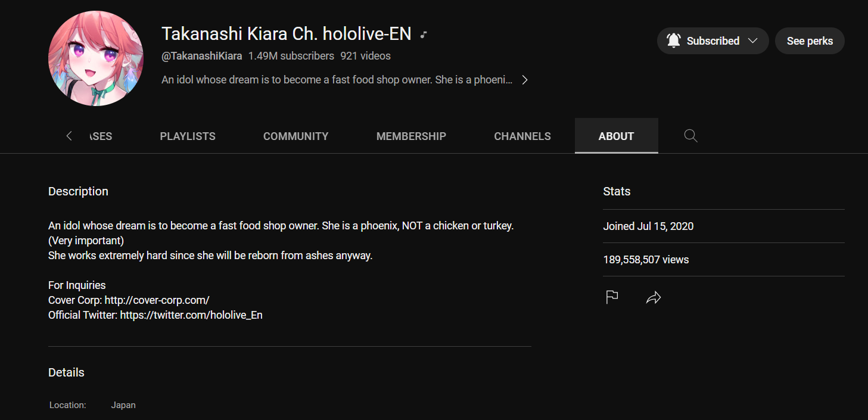Click the See perks button
Image resolution: width=868 pixels, height=420 pixels.
pos(810,41)
